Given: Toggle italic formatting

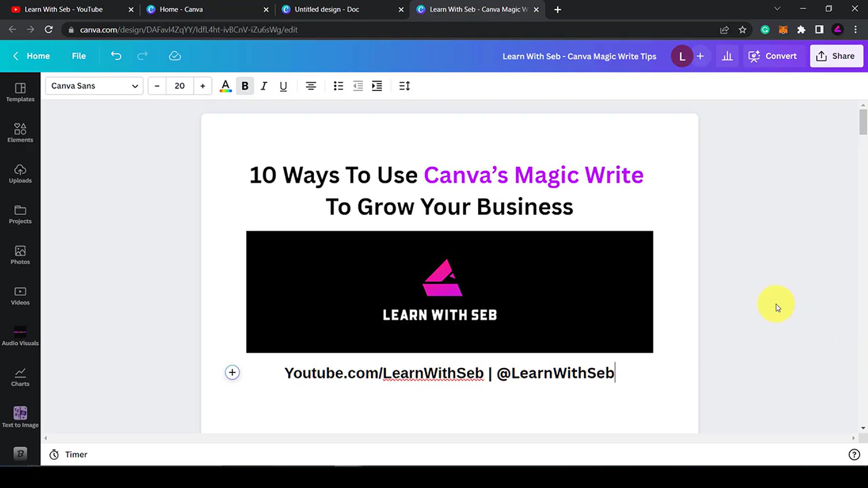Looking at the screenshot, I should pyautogui.click(x=264, y=86).
